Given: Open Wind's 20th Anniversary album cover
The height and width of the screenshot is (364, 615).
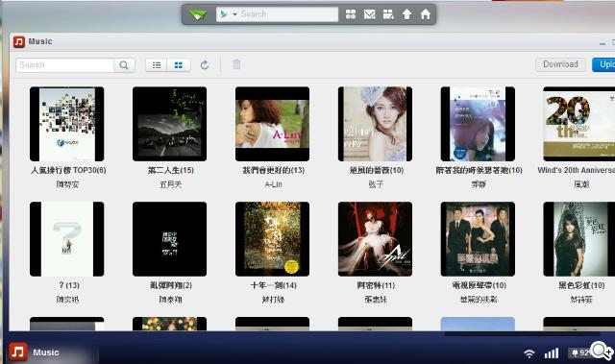Looking at the screenshot, I should click(x=579, y=124).
